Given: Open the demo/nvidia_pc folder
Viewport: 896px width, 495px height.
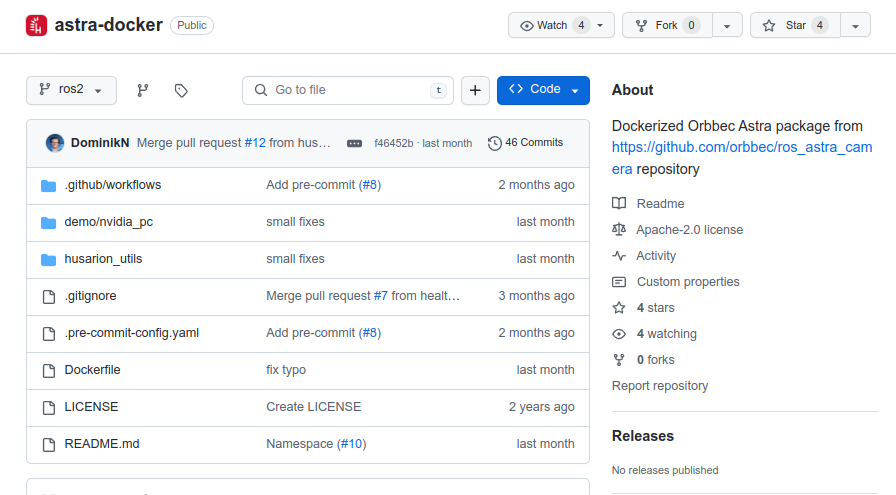Looking at the screenshot, I should (109, 222).
